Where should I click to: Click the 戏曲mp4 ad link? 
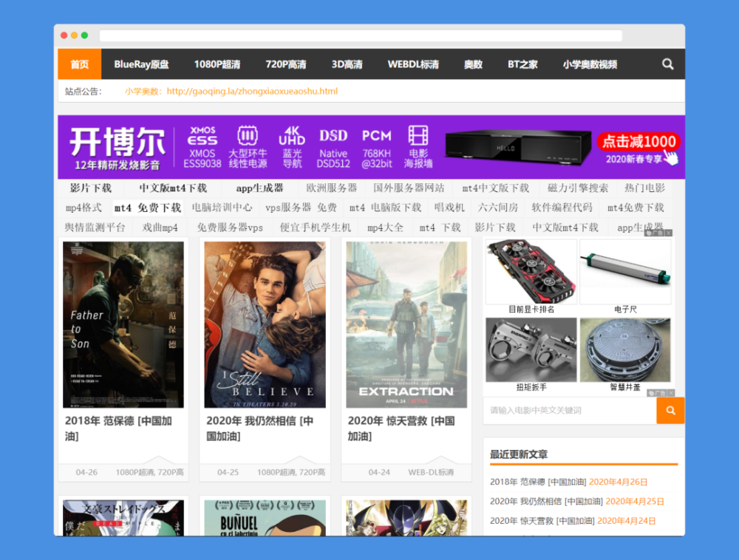[x=160, y=228]
